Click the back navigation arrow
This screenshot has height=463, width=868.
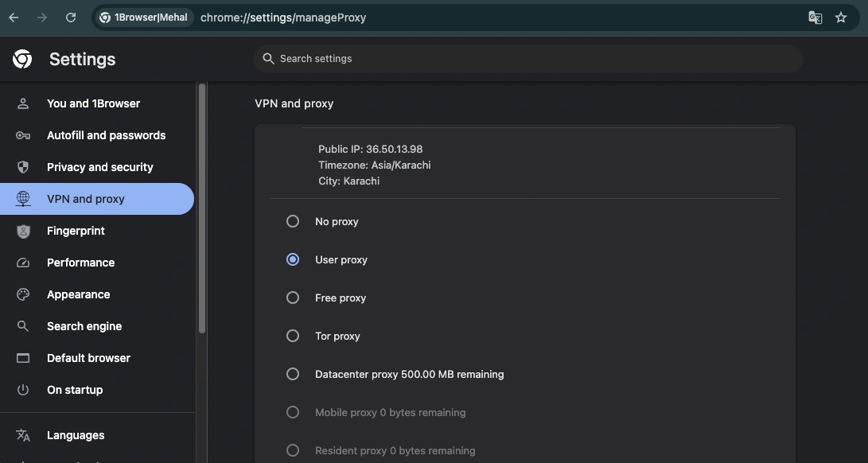click(x=14, y=18)
